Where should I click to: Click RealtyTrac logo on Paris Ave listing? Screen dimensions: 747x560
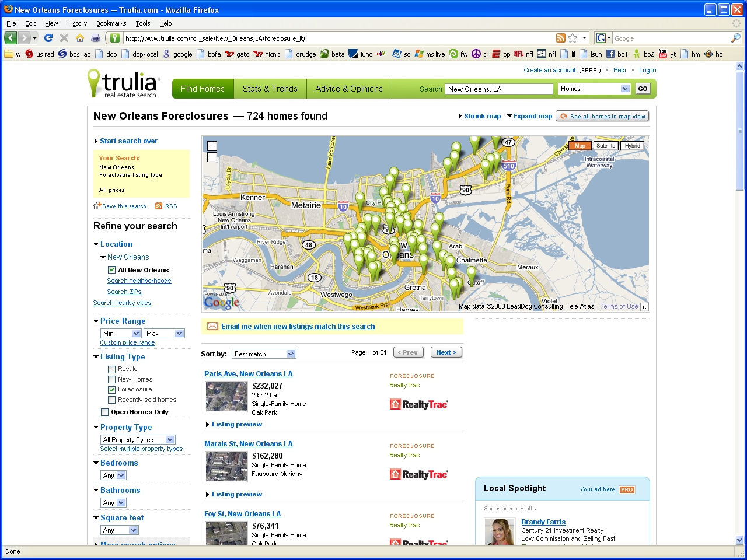(418, 404)
